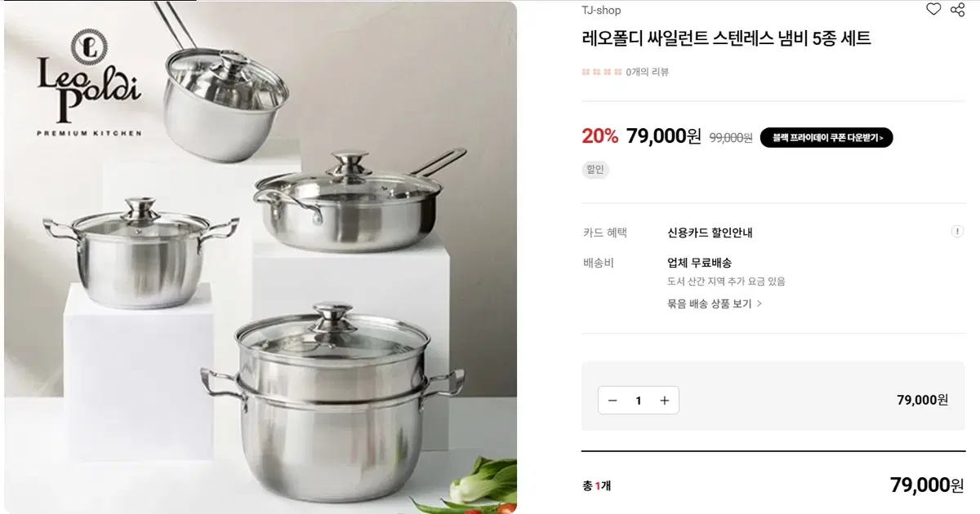The height and width of the screenshot is (514, 980).
Task: Download the Black Friday coupon
Action: pyautogui.click(x=826, y=138)
